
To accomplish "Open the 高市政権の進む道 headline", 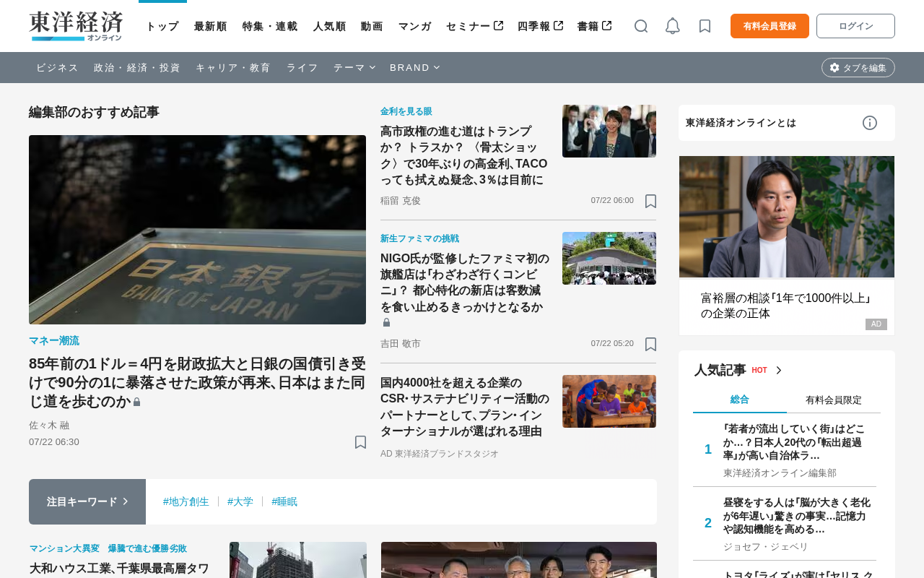I will (464, 155).
